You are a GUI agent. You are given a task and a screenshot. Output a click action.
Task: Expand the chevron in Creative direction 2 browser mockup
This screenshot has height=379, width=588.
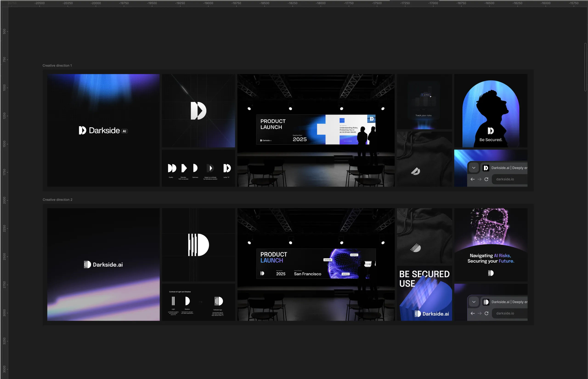[474, 302]
